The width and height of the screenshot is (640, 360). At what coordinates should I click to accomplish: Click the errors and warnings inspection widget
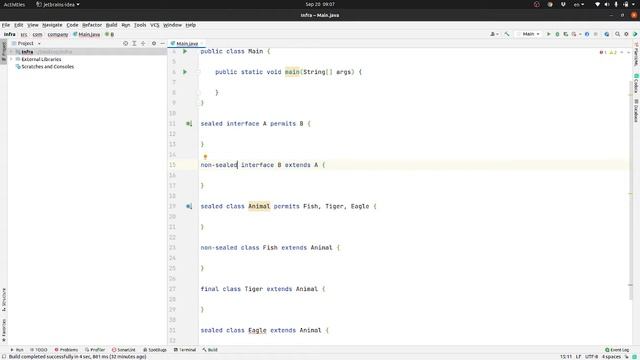[608, 52]
